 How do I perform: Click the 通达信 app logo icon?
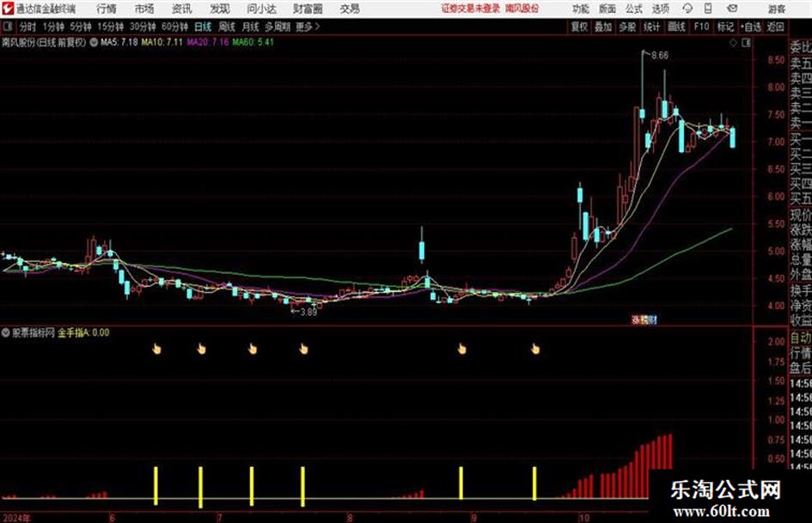pyautogui.click(x=8, y=9)
